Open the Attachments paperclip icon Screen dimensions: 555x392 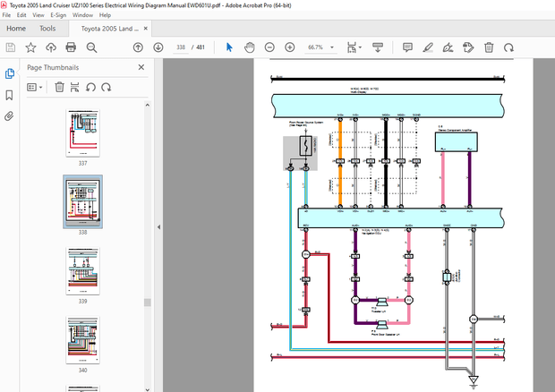9,116
